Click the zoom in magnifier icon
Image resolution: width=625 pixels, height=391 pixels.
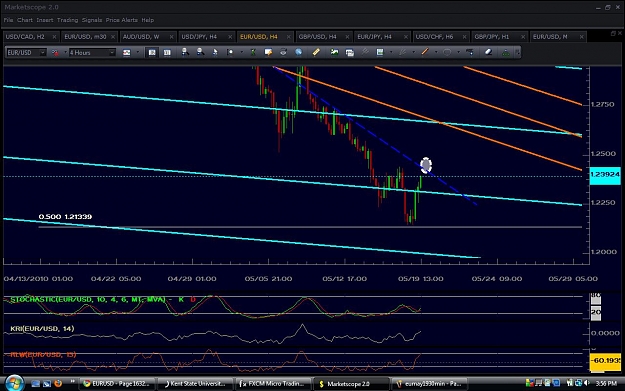pyautogui.click(x=185, y=52)
